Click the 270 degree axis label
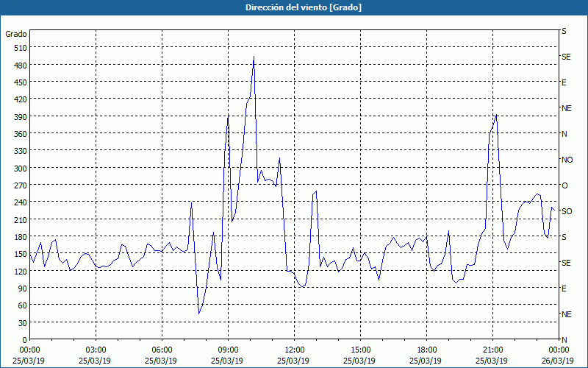588x368 pixels. pyautogui.click(x=21, y=185)
